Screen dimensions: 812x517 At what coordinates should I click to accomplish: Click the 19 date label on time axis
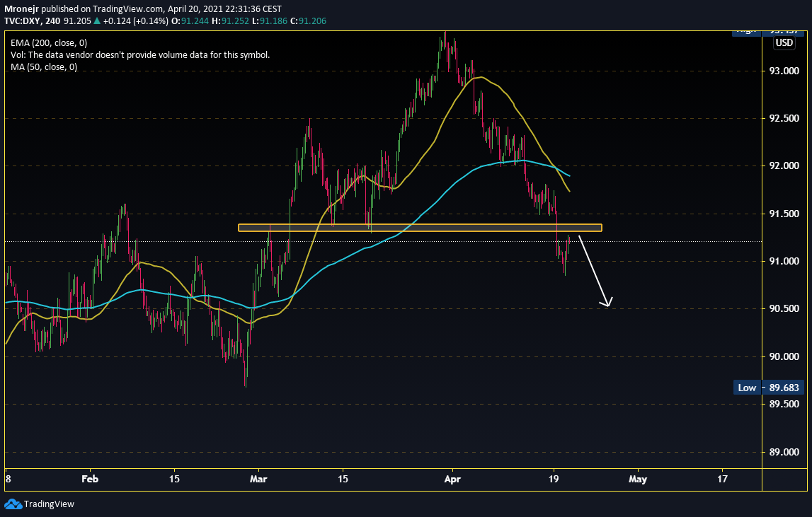pyautogui.click(x=554, y=480)
